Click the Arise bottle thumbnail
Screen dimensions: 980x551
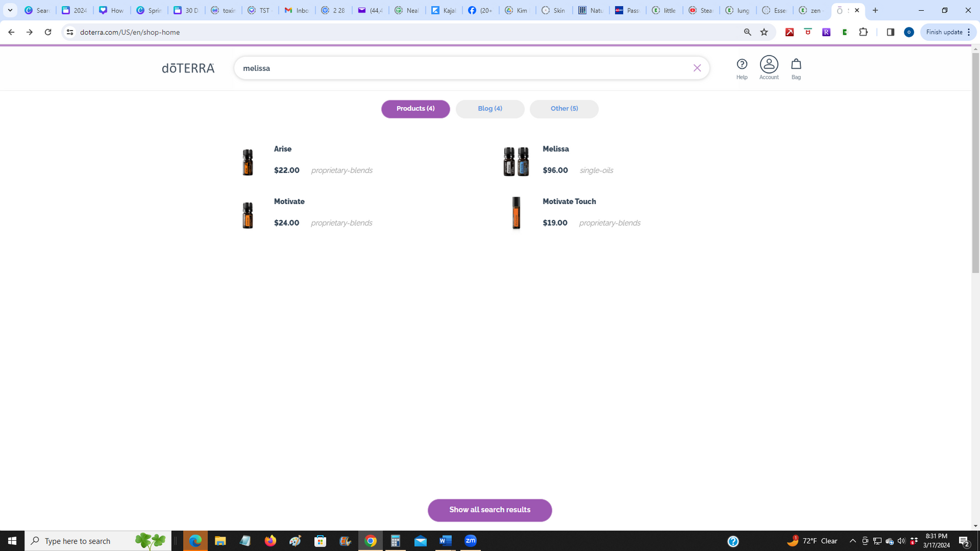coord(248,162)
